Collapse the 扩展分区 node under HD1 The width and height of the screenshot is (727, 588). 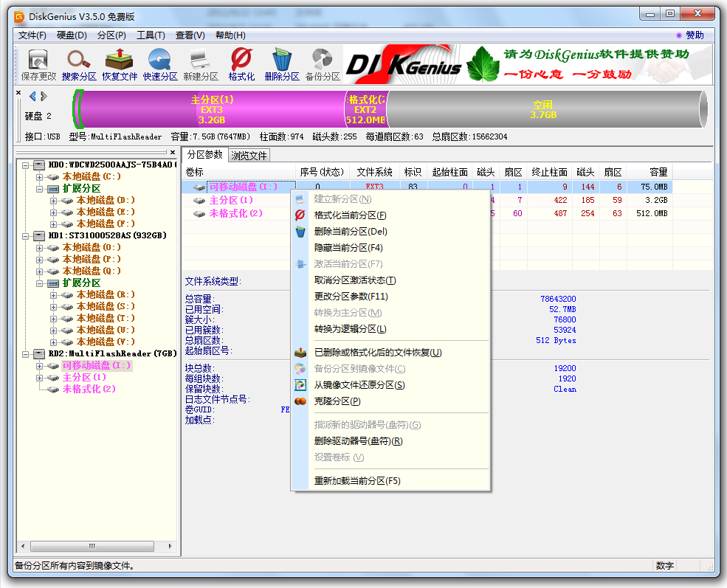(x=39, y=283)
